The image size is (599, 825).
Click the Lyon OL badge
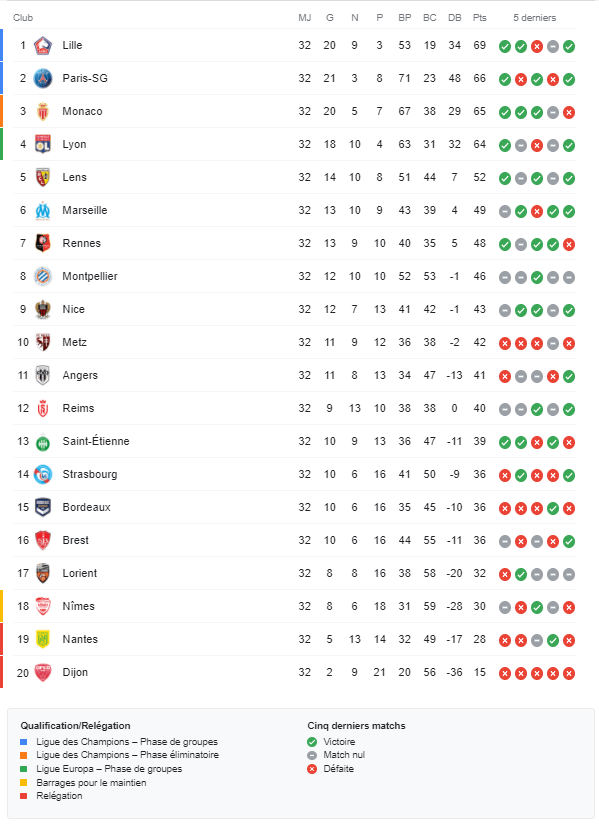[x=43, y=144]
